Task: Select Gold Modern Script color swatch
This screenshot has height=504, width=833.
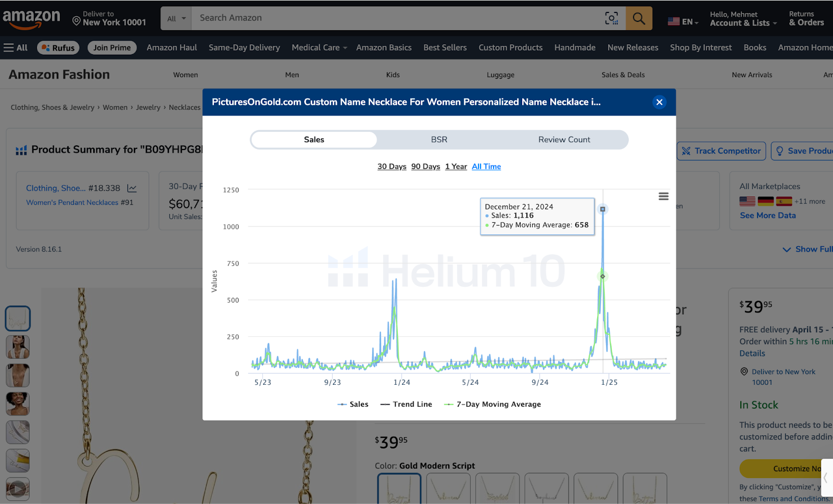Action: (x=399, y=488)
